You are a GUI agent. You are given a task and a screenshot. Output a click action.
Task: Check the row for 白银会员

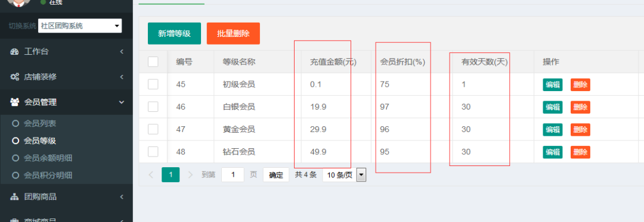point(153,107)
